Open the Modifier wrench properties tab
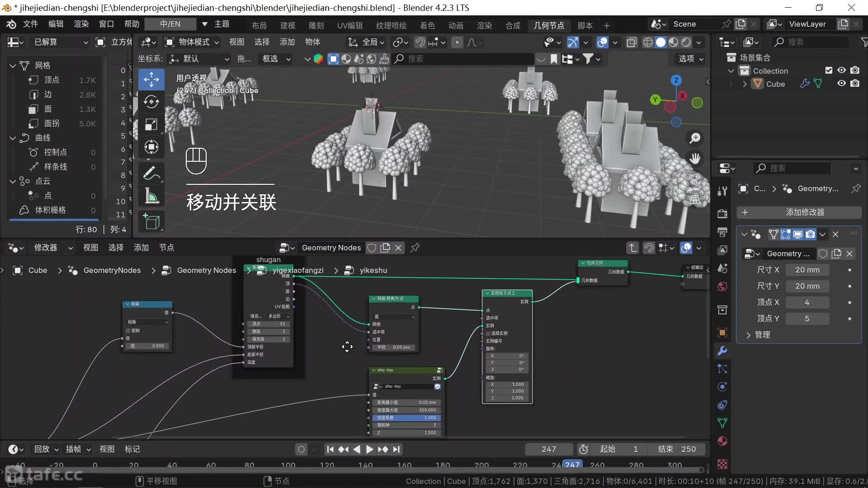This screenshot has height=488, width=868. point(722,350)
